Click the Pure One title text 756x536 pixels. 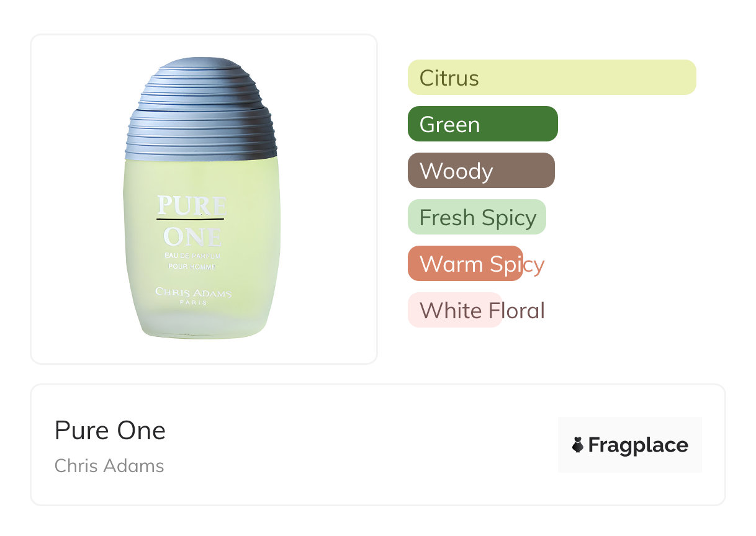pyautogui.click(x=110, y=431)
